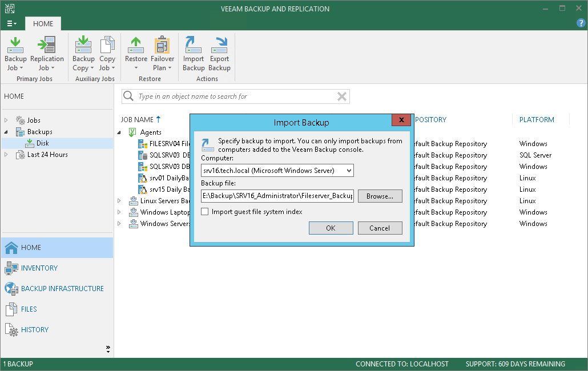Select the SQLSRV03 SQL Server backup row
This screenshot has width=588, height=371.
click(164, 155)
